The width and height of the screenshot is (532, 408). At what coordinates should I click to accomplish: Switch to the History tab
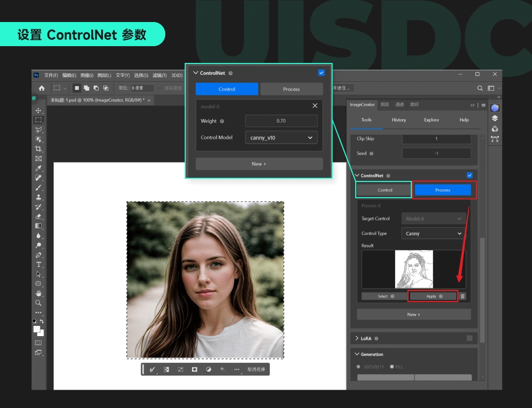[x=398, y=120]
